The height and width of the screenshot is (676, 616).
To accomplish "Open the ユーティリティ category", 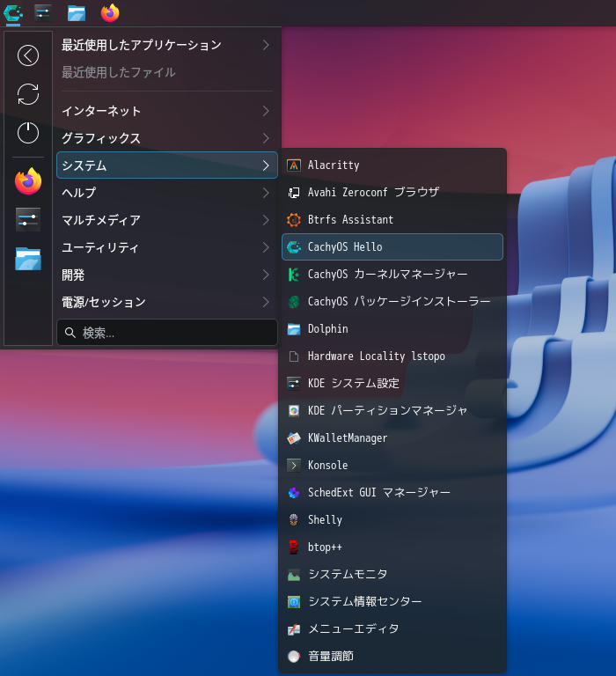I will coord(167,247).
